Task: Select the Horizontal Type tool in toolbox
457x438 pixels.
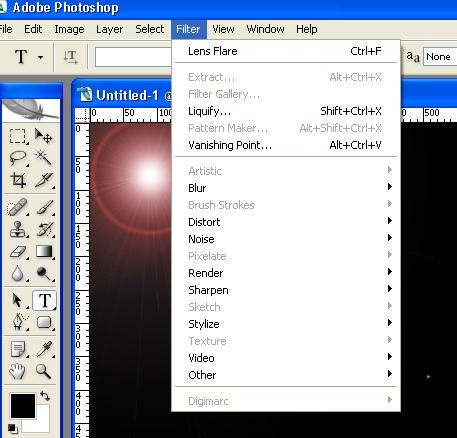Action: click(44, 300)
